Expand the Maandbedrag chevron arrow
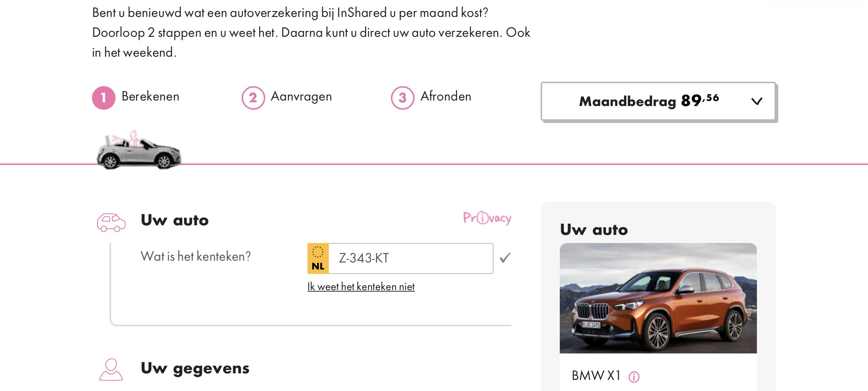 [x=757, y=101]
